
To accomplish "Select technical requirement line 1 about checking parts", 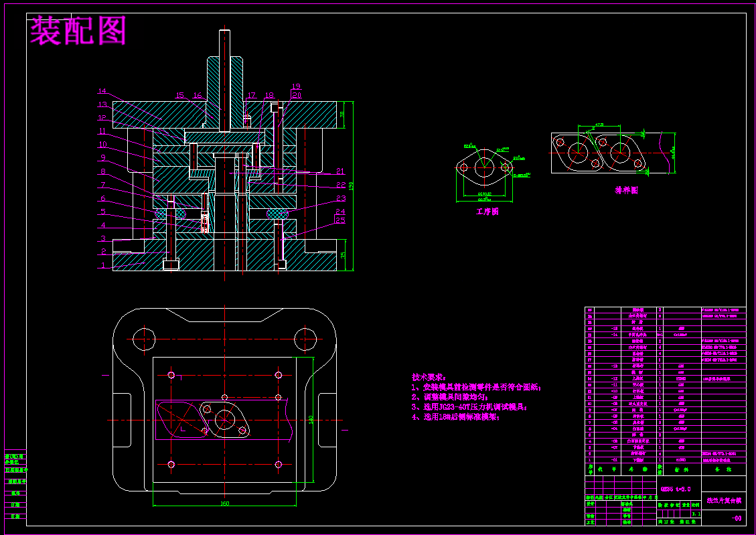I will click(x=476, y=387).
